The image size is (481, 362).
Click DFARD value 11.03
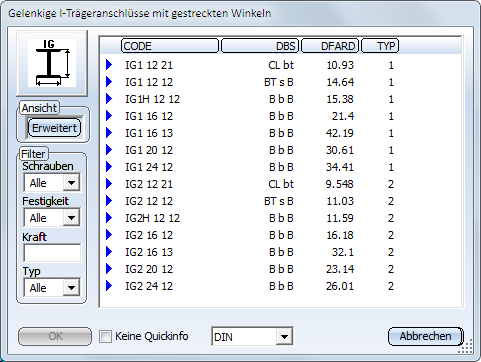[x=340, y=201]
